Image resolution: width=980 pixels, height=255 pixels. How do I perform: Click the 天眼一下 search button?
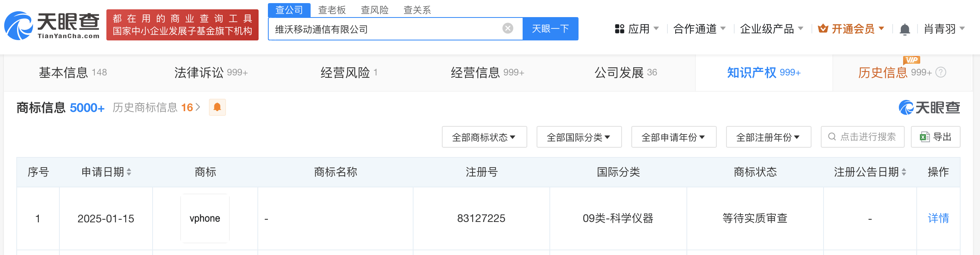click(551, 28)
